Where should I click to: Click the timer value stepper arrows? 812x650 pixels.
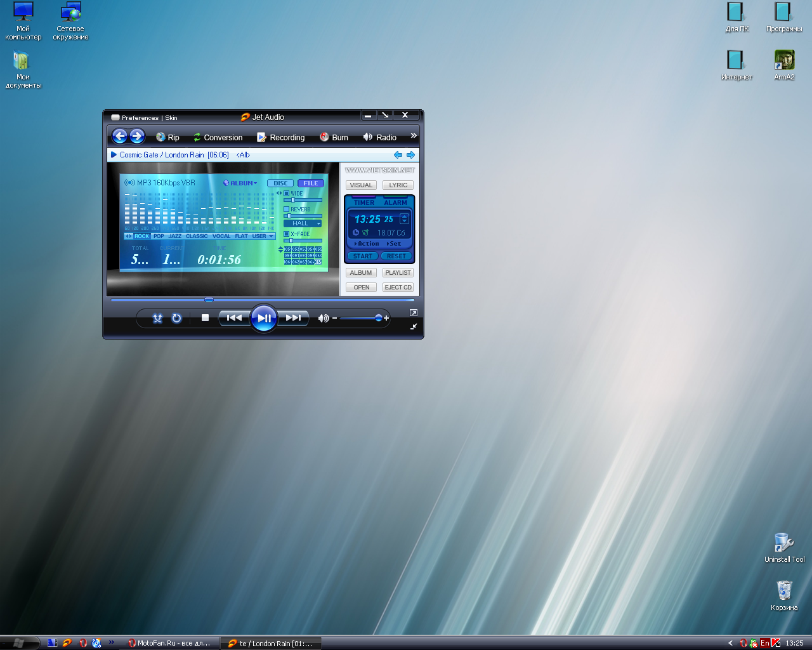[x=404, y=219]
